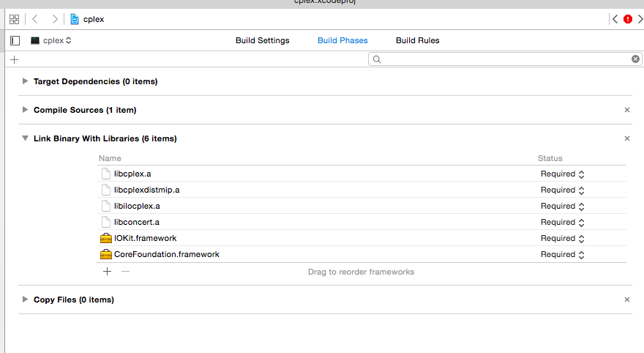The height and width of the screenshot is (353, 644).
Task: Go forward in editor history
Action: click(55, 19)
